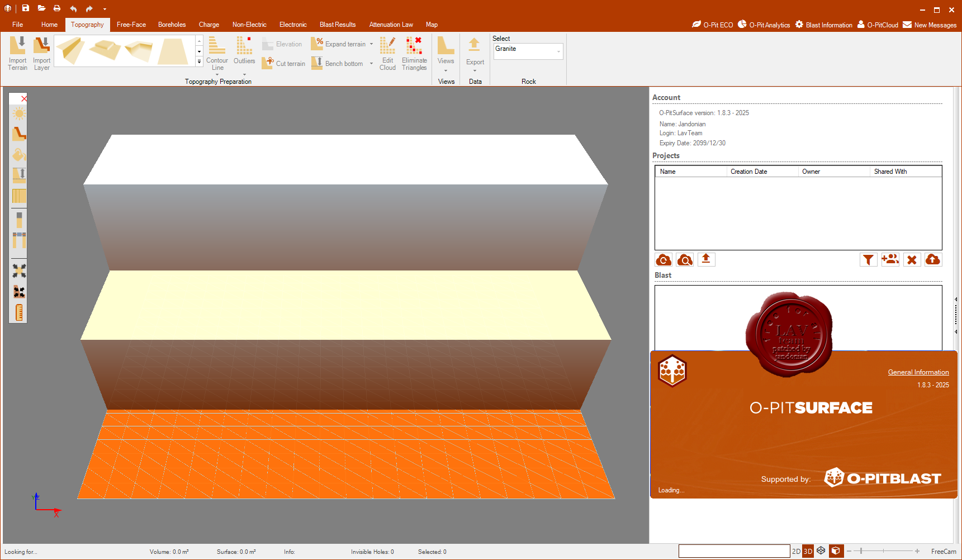Switch to the Free-Face tab

[131, 25]
